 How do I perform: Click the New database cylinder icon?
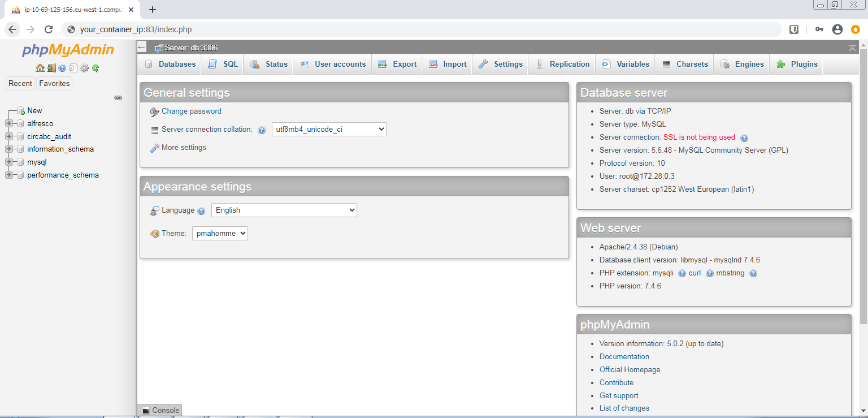pos(21,111)
